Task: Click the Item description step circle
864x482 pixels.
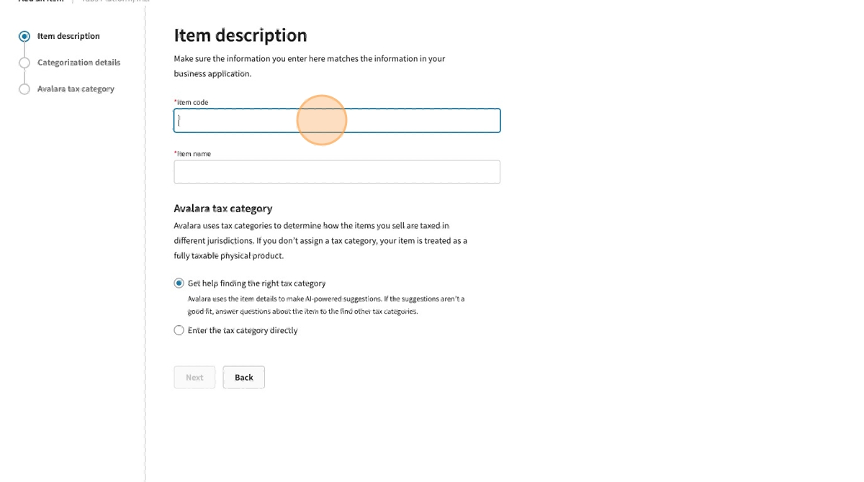Action: coord(24,36)
